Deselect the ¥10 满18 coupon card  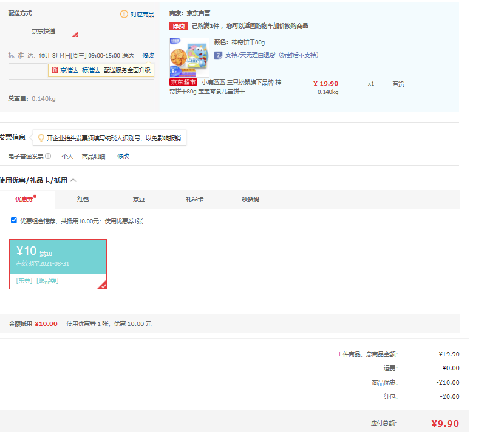click(x=58, y=264)
